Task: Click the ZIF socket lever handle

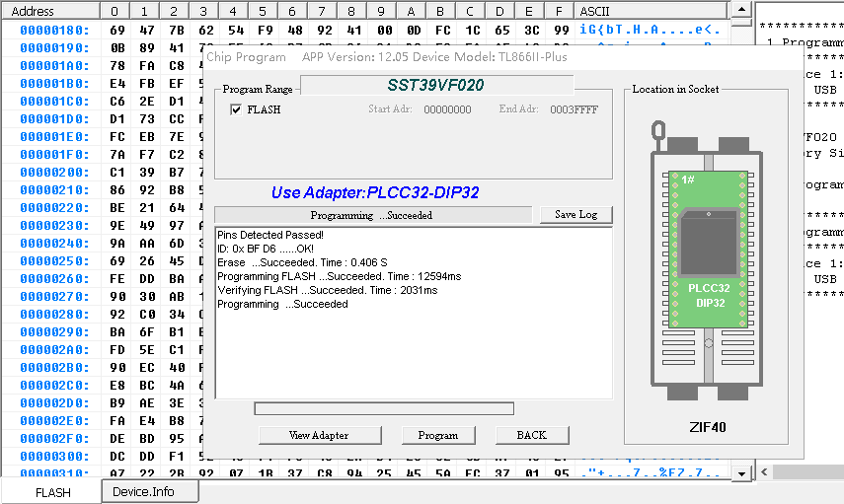Action: click(658, 130)
